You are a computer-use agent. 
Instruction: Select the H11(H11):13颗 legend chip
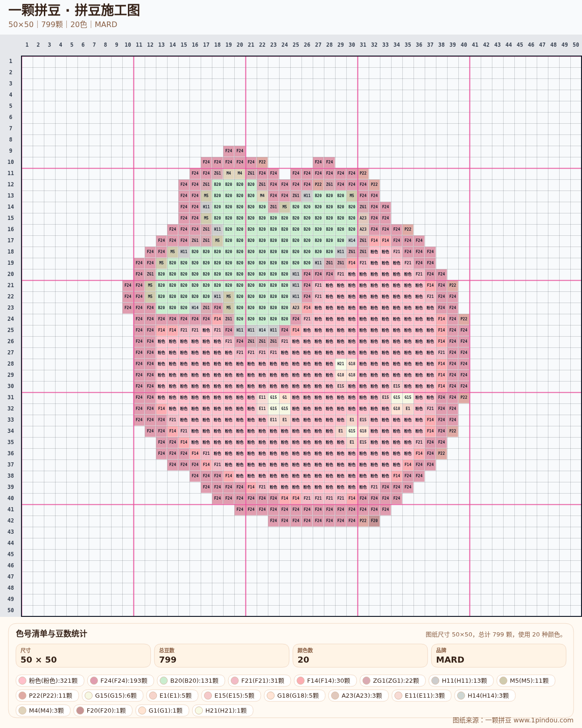(x=461, y=680)
